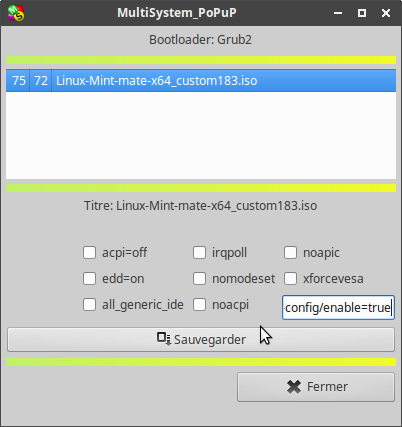Image resolution: width=402 pixels, height=427 pixels.
Task: Focus the config/enable=true text field
Action: coord(338,307)
